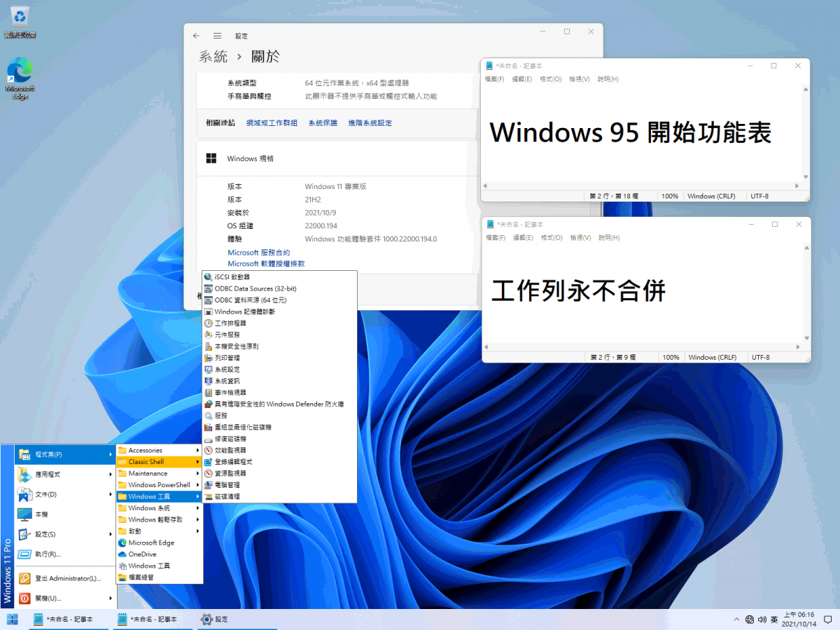Open ODBC 資料來源 (64 位元)

(279, 300)
